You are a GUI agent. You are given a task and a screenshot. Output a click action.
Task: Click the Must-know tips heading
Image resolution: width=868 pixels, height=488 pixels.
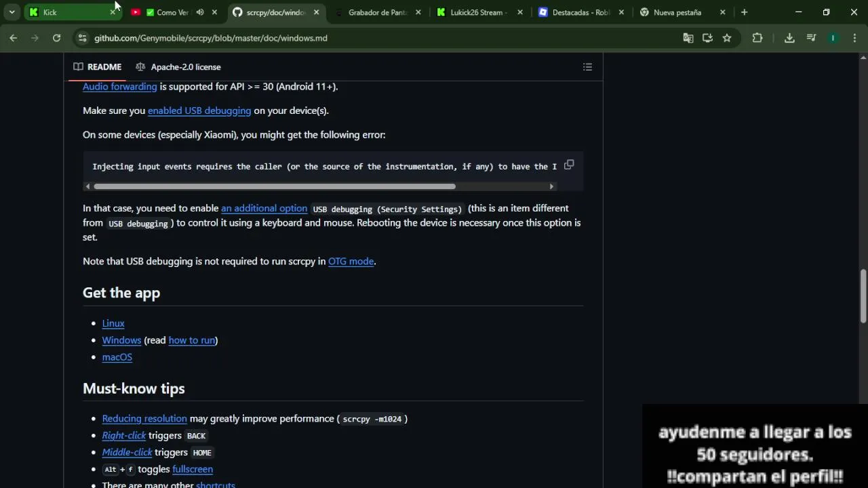(134, 388)
